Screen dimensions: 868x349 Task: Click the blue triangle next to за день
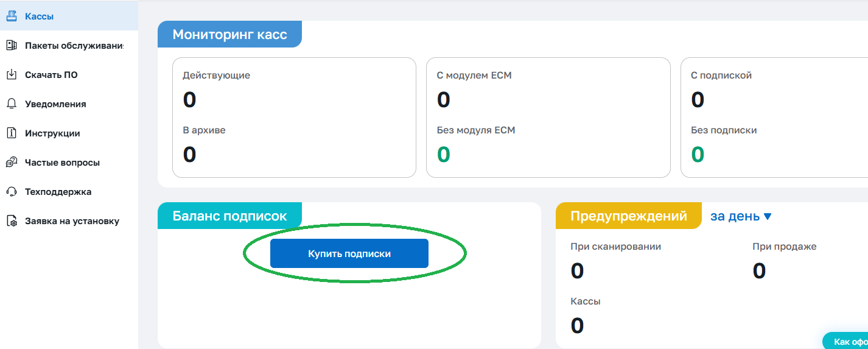click(767, 216)
